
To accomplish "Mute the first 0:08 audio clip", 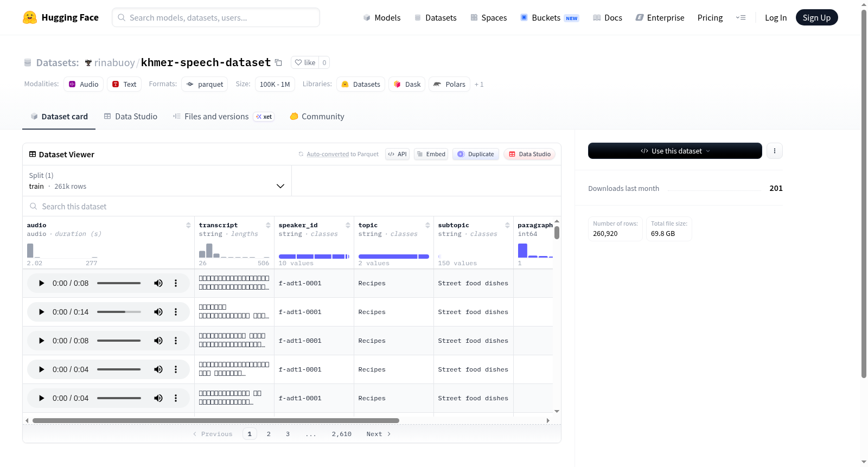I will click(158, 283).
